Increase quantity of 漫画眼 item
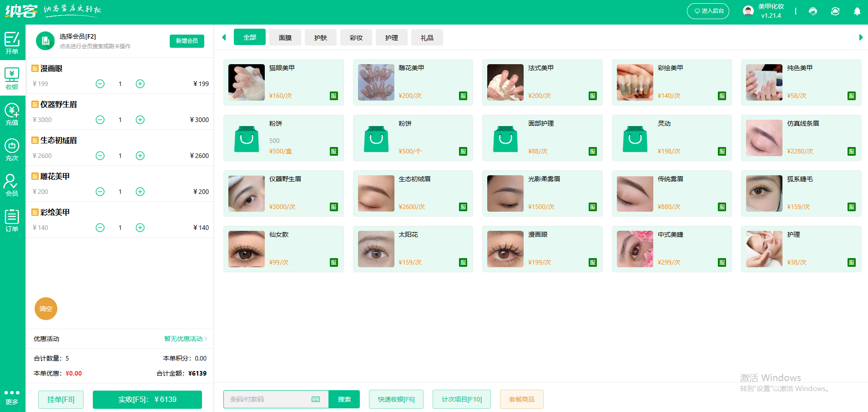868x412 pixels. click(x=140, y=84)
